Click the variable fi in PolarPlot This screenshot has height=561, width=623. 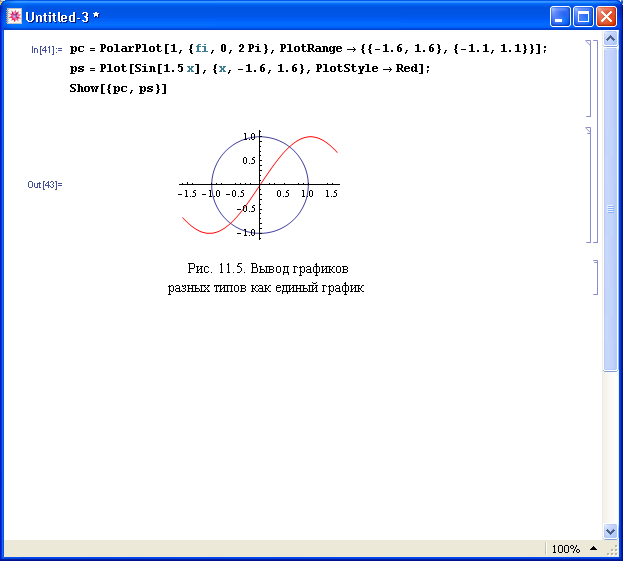click(x=201, y=48)
